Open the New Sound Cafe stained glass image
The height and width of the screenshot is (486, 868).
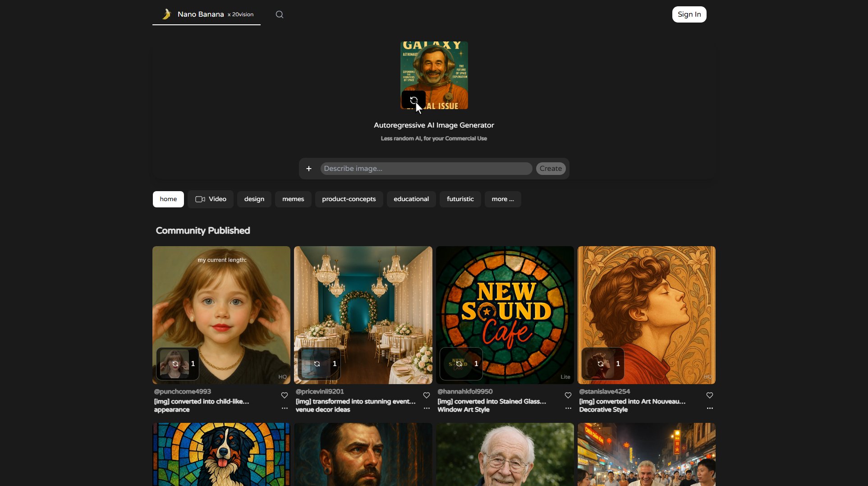[505, 315]
